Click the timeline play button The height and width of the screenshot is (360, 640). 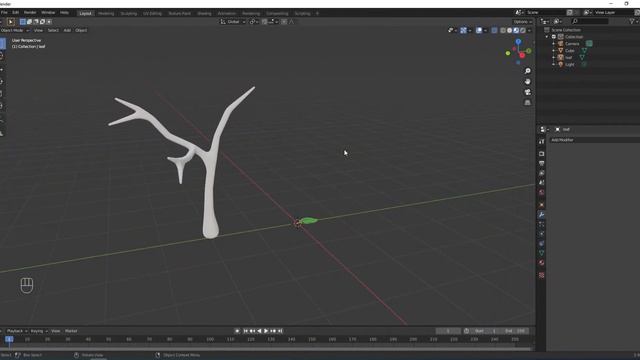(266, 331)
